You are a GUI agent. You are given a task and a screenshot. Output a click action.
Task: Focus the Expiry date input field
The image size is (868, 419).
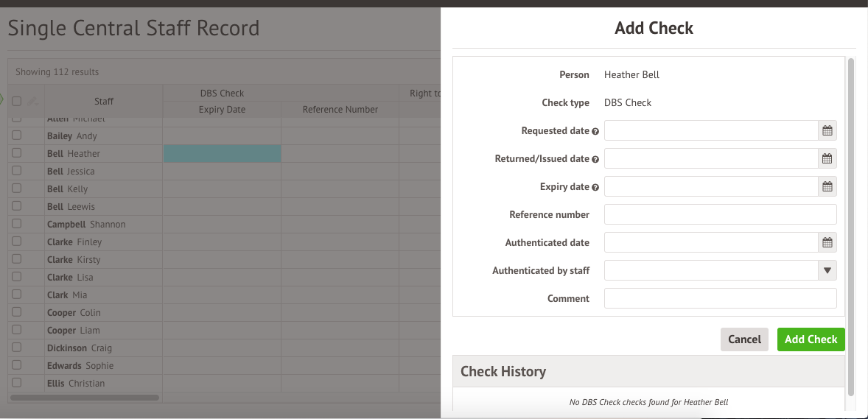[x=711, y=186]
